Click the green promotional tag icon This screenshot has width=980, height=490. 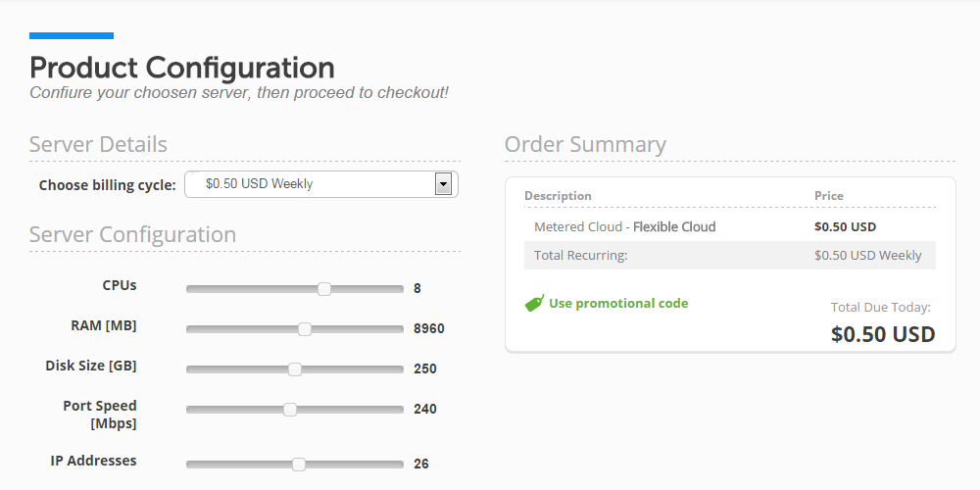click(534, 303)
